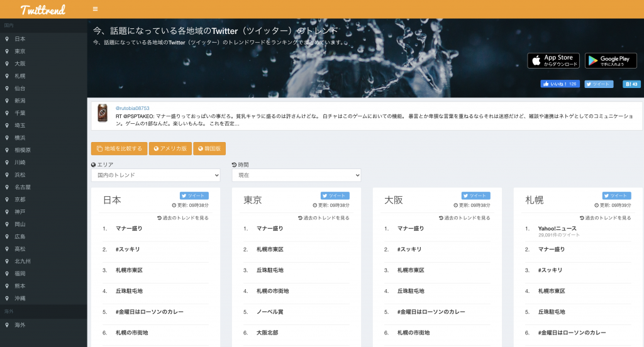Open 札幌の市街地 trend in 東京 card

pos(273,291)
